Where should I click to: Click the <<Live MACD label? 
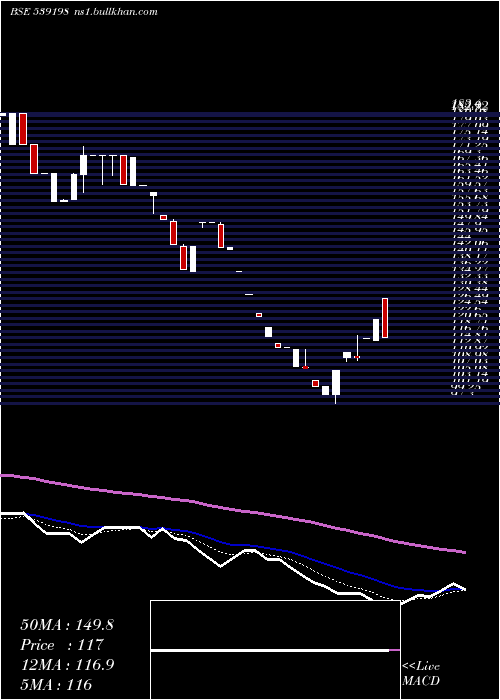421,673
